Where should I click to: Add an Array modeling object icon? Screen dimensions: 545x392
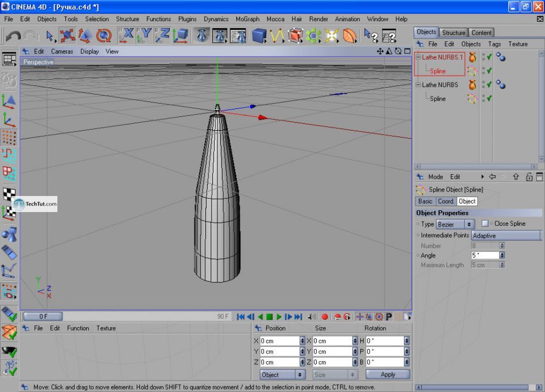pos(313,36)
